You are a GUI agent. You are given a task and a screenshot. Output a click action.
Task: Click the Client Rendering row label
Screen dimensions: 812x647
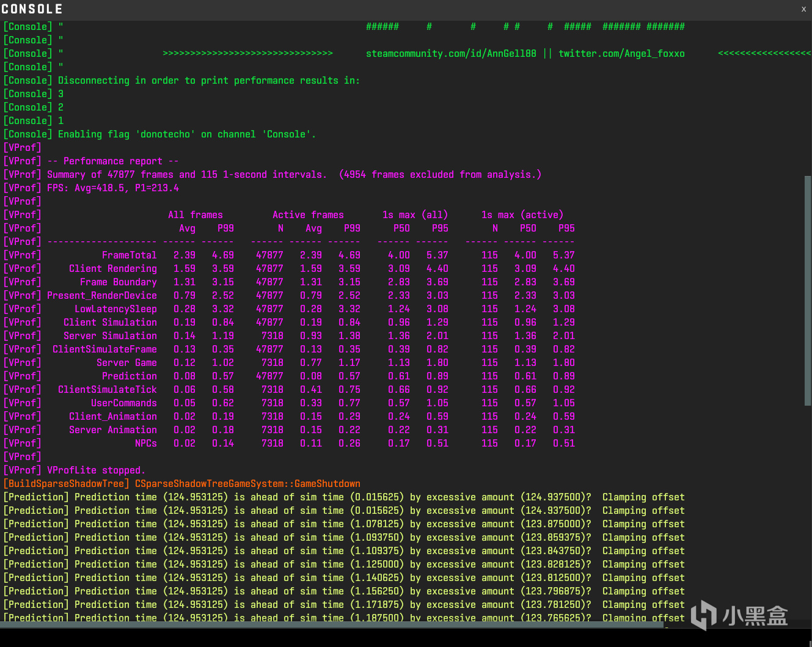pyautogui.click(x=112, y=269)
